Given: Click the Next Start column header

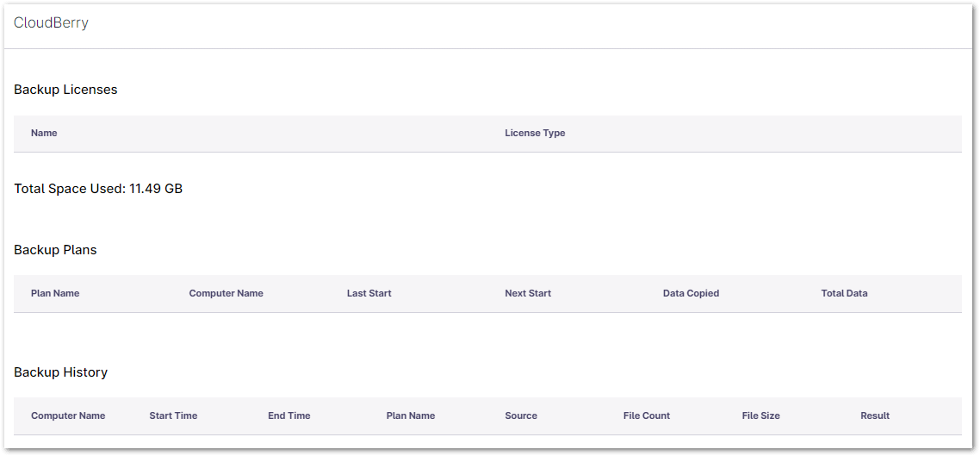Looking at the screenshot, I should (x=528, y=294).
